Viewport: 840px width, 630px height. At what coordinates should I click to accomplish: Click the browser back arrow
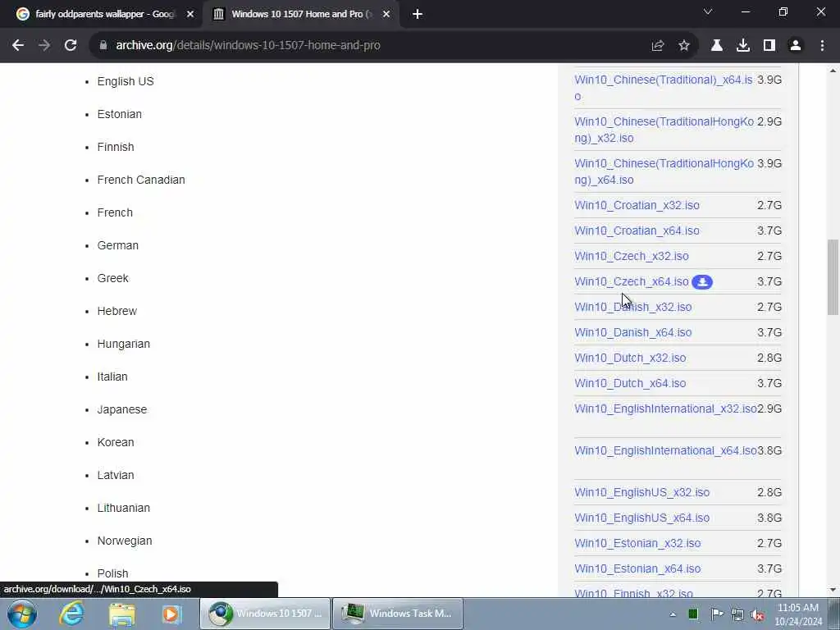18,46
